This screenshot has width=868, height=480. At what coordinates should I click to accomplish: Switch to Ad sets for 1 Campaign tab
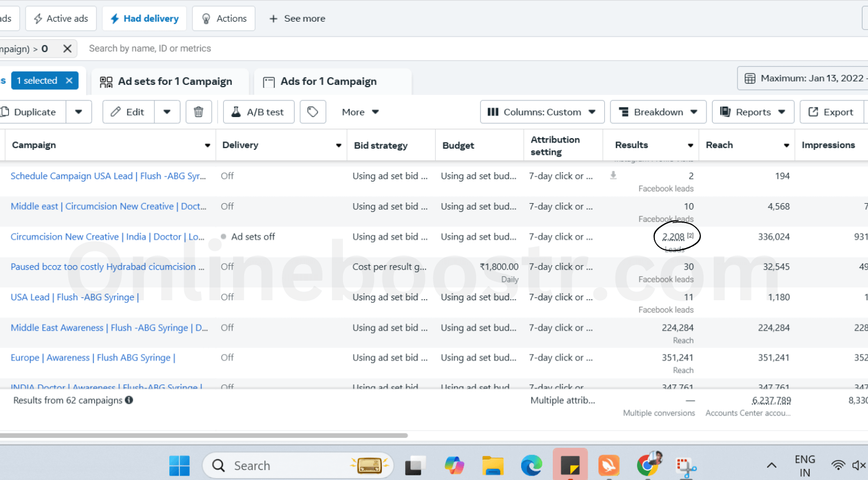tap(166, 82)
